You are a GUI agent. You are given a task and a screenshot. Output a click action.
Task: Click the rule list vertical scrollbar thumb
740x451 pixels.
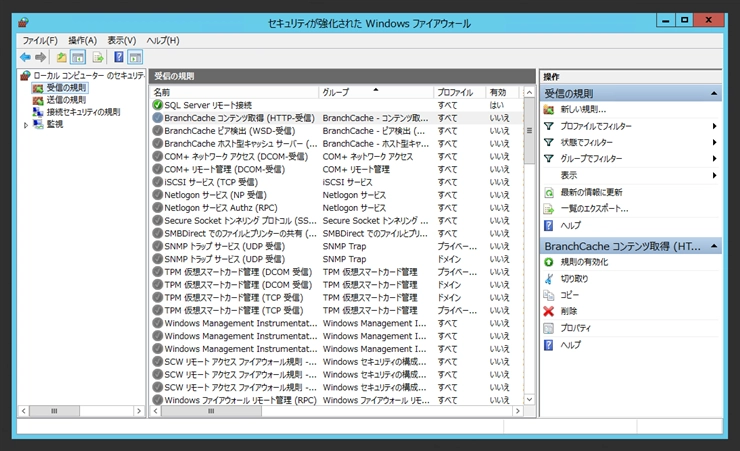click(530, 131)
